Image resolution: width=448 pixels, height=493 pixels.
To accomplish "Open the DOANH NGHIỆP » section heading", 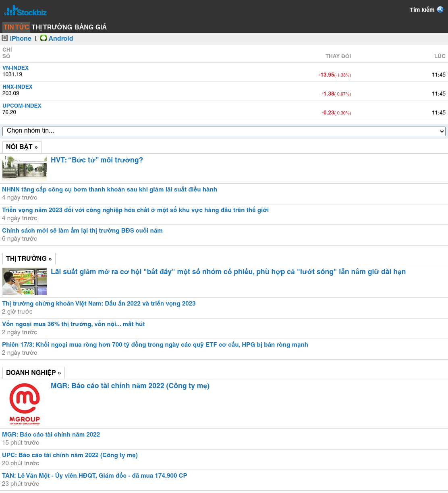I will click(33, 373).
